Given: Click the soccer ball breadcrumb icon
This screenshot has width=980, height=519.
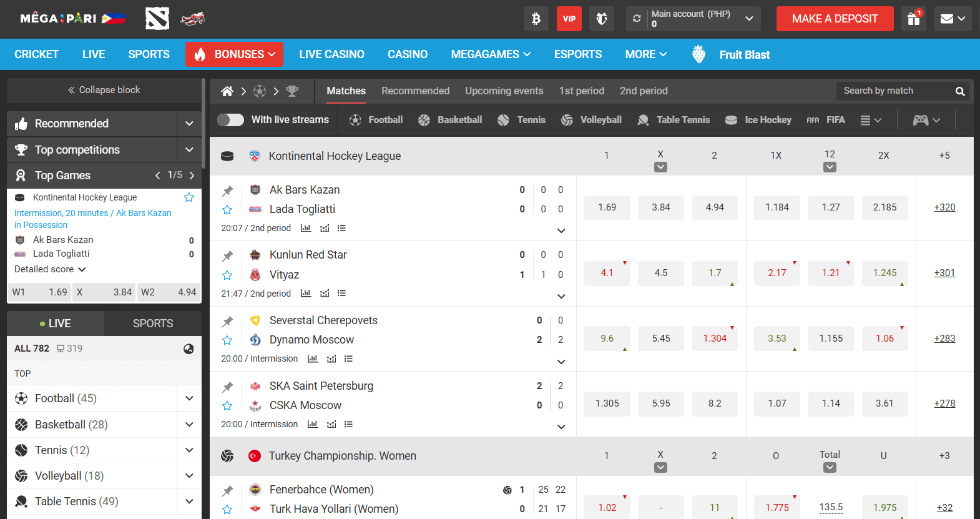Looking at the screenshot, I should pos(260,91).
